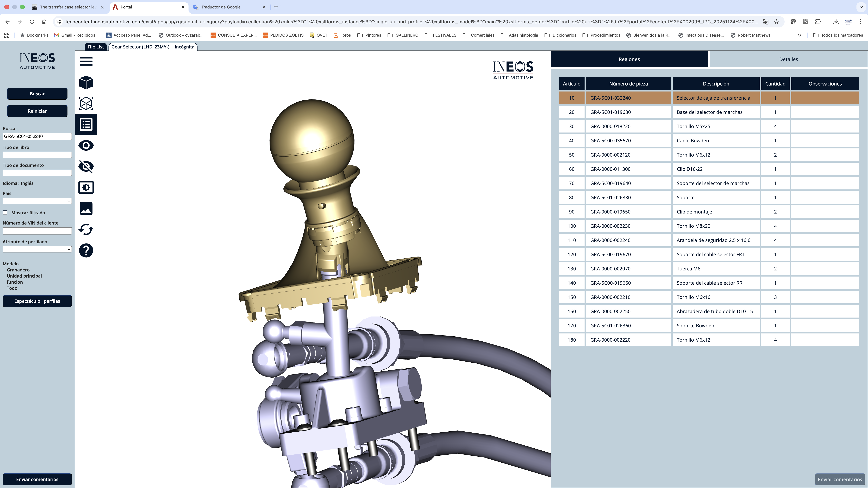Click the image snapshot icon
The height and width of the screenshot is (488, 868).
pos(86,208)
